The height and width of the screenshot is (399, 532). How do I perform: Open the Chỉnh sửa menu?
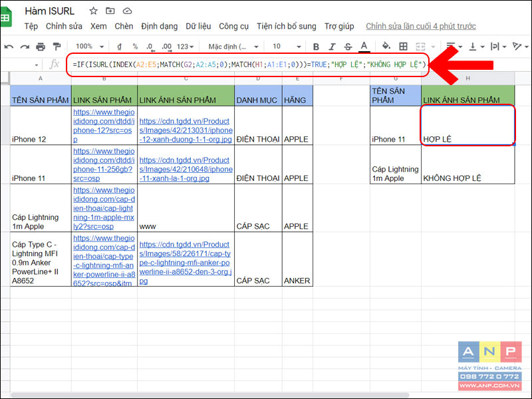[x=64, y=26]
